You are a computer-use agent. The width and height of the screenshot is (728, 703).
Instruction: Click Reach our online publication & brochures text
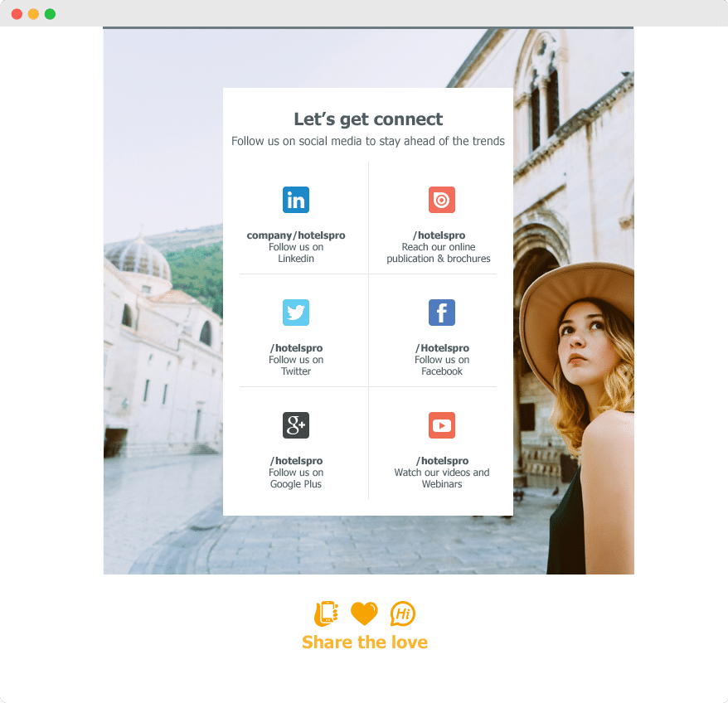point(439,253)
